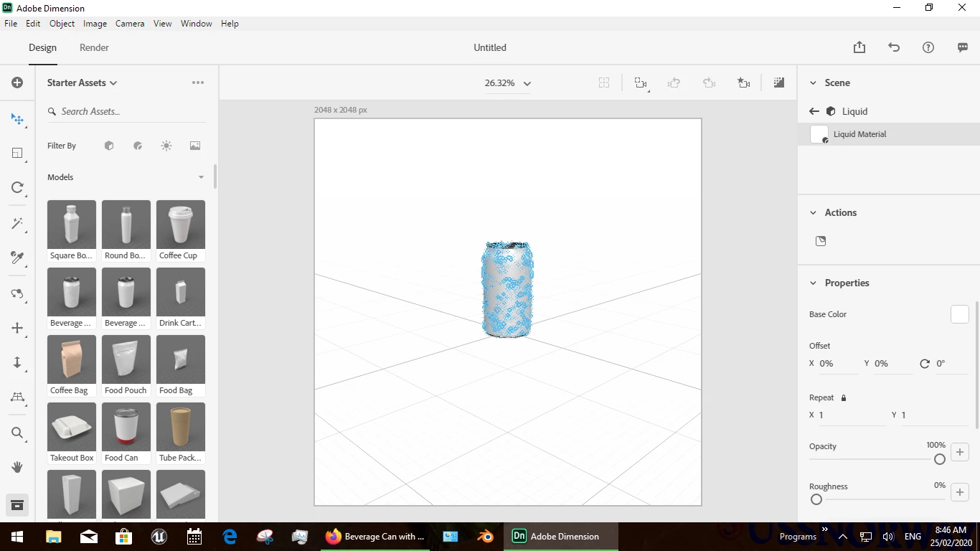Filter assets by Images icon
The width and height of the screenshot is (980, 551).
[195, 146]
